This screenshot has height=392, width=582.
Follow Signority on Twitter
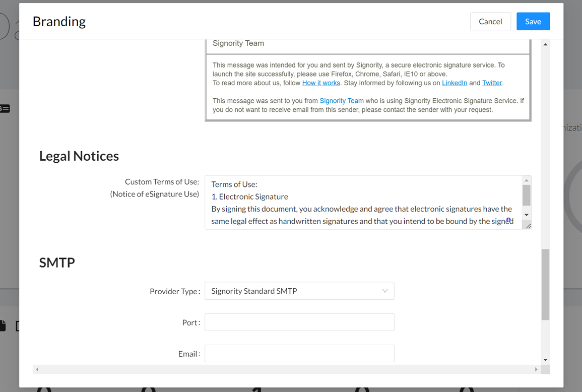492,83
